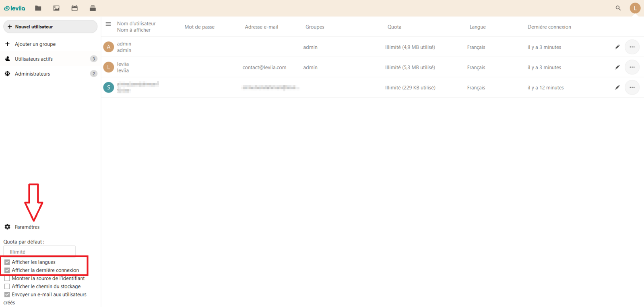Edit the admin user row pencil
Image resolution: width=644 pixels, height=307 pixels.
617,47
